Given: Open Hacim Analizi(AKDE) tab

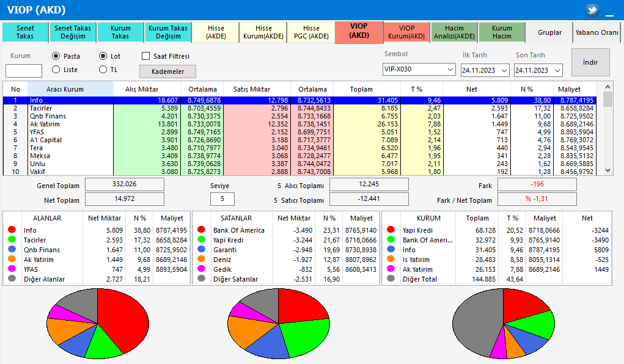Looking at the screenshot, I should click(x=454, y=32).
